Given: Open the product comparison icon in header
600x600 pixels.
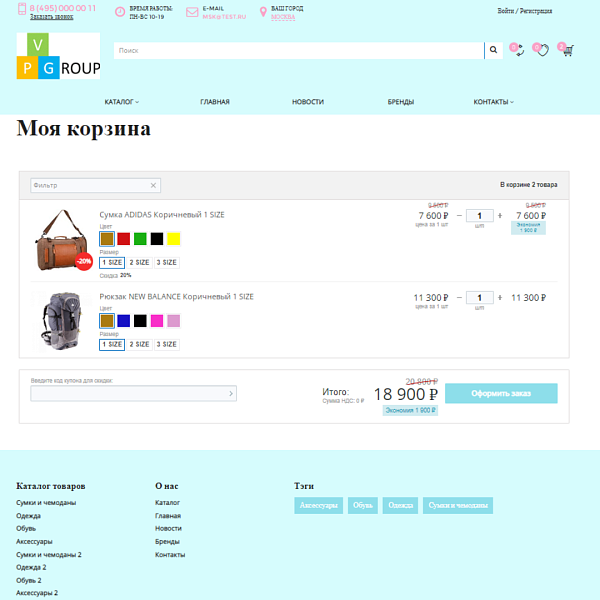Looking at the screenshot, I should pyautogui.click(x=518, y=50).
